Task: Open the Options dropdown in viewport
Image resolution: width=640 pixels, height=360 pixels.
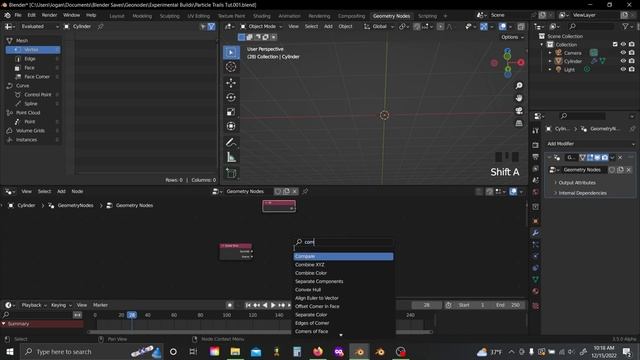Action: [512, 37]
